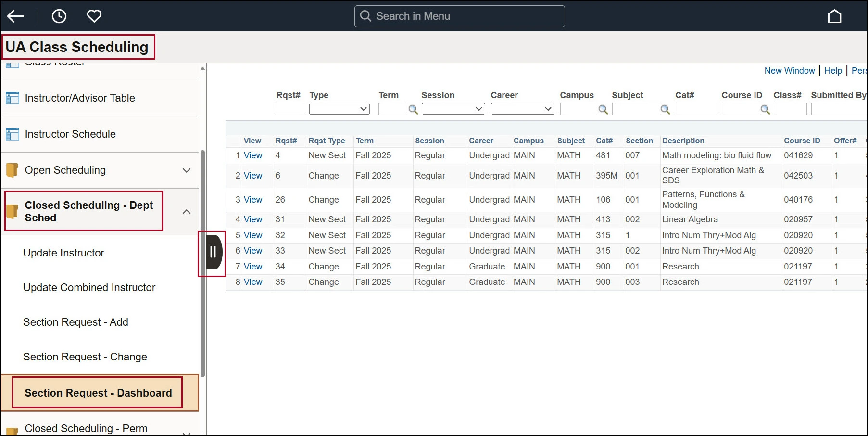Select Update Combined Instructor
Image resolution: width=868 pixels, height=436 pixels.
coord(89,288)
